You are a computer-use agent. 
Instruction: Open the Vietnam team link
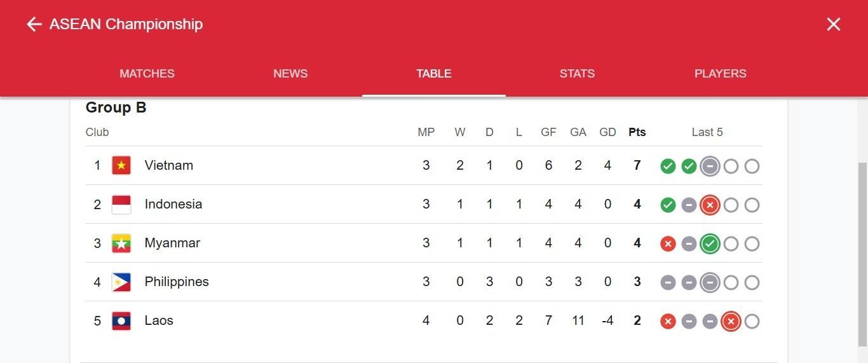tap(169, 165)
